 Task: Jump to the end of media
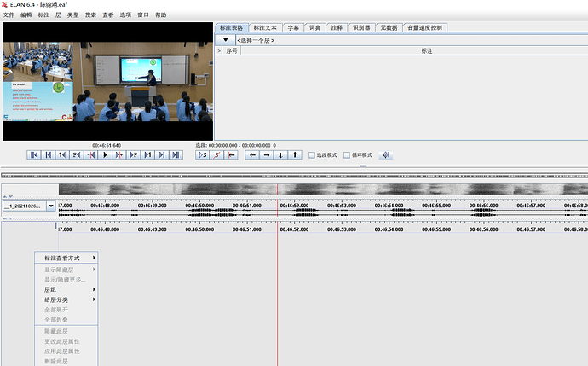tap(176, 154)
